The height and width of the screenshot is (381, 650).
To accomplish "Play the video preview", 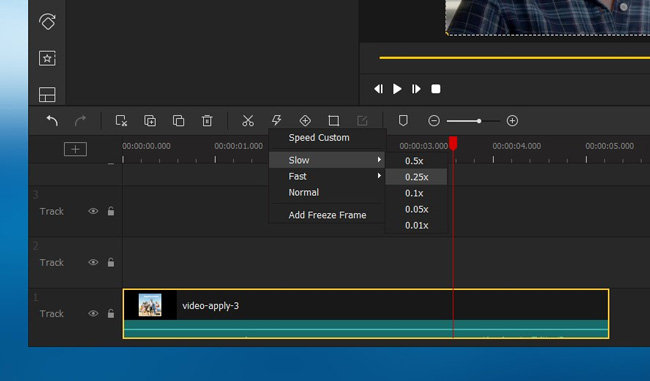I will [397, 89].
